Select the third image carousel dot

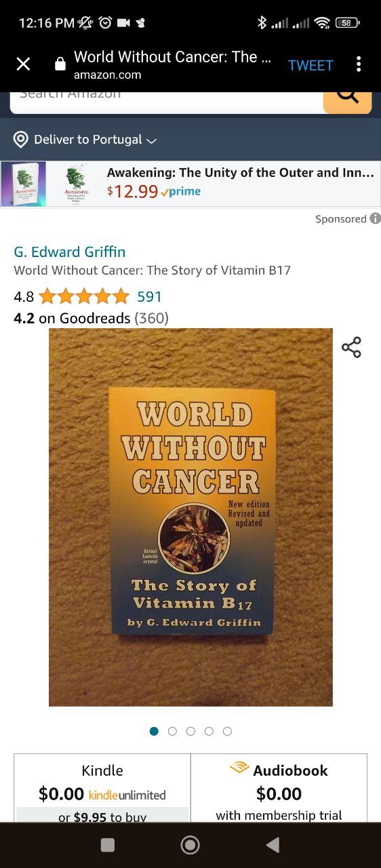click(x=190, y=731)
